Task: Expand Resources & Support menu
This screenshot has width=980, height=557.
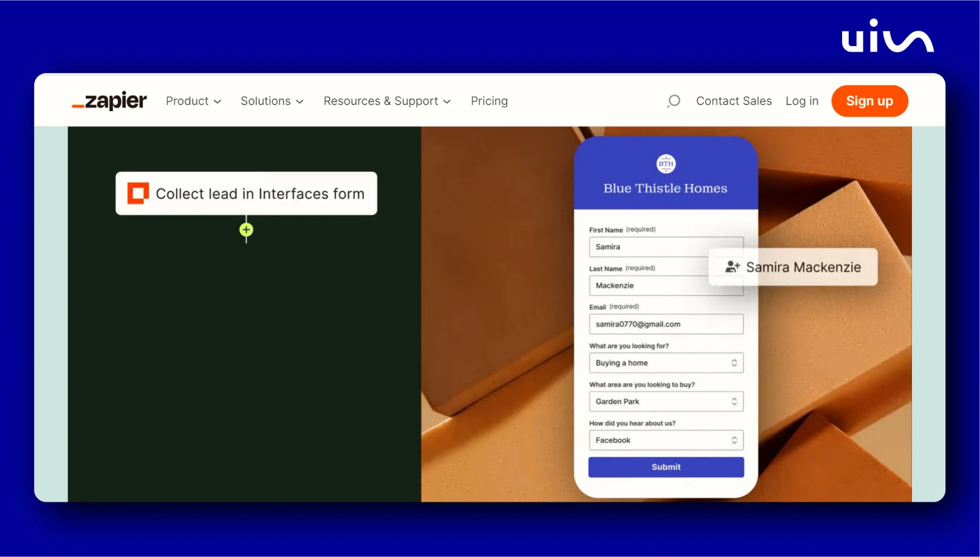Action: click(x=387, y=101)
